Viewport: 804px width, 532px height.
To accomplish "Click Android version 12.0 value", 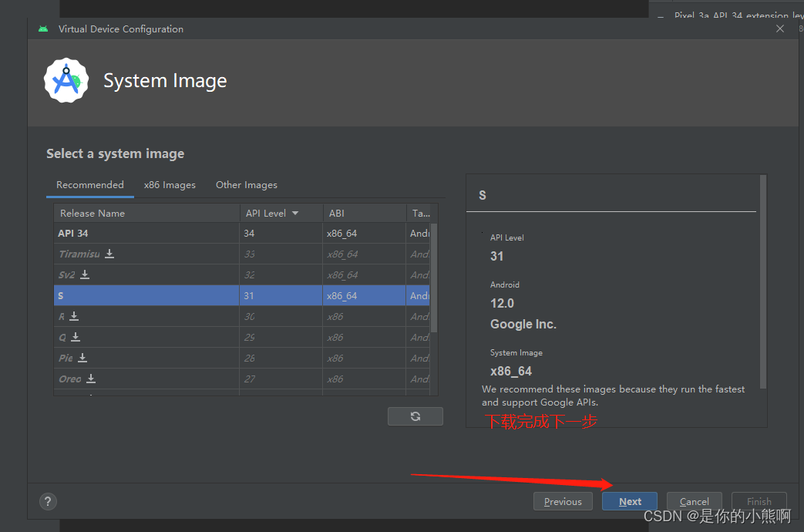I will 502,303.
